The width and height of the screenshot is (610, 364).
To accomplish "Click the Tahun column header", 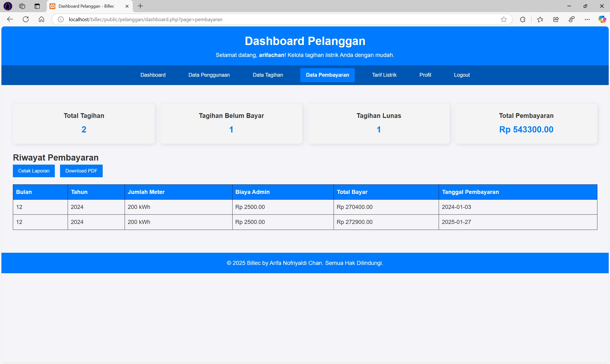I will (96, 192).
